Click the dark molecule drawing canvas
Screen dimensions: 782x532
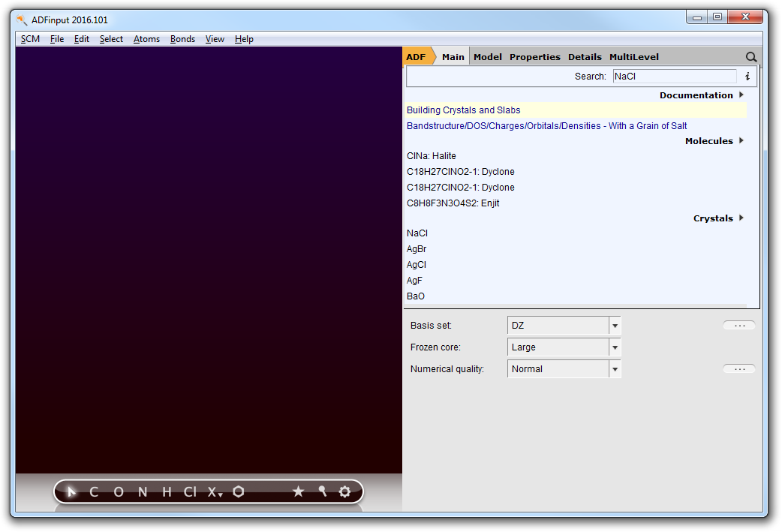pyautogui.click(x=209, y=260)
